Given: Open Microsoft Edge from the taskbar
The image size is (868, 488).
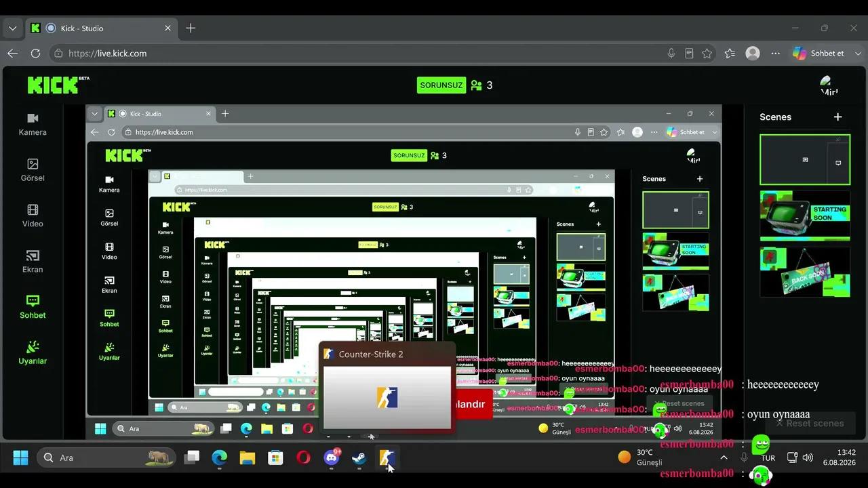Looking at the screenshot, I should [x=219, y=457].
